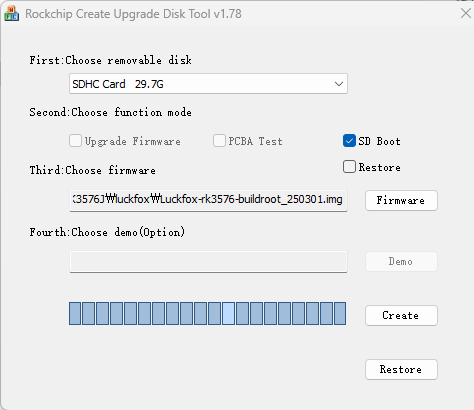This screenshot has height=410, width=474.
Task: Click the highlighted light block in progress bar
Action: (228, 313)
